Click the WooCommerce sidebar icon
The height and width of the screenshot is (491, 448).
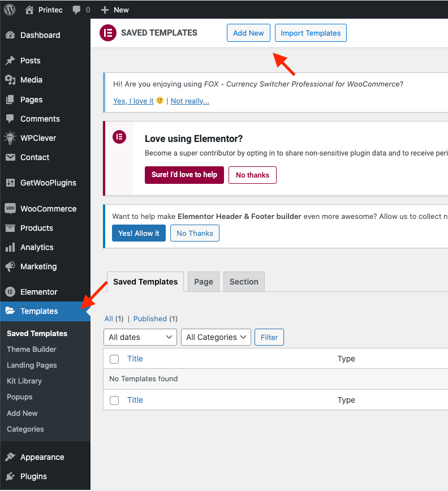[x=10, y=209]
